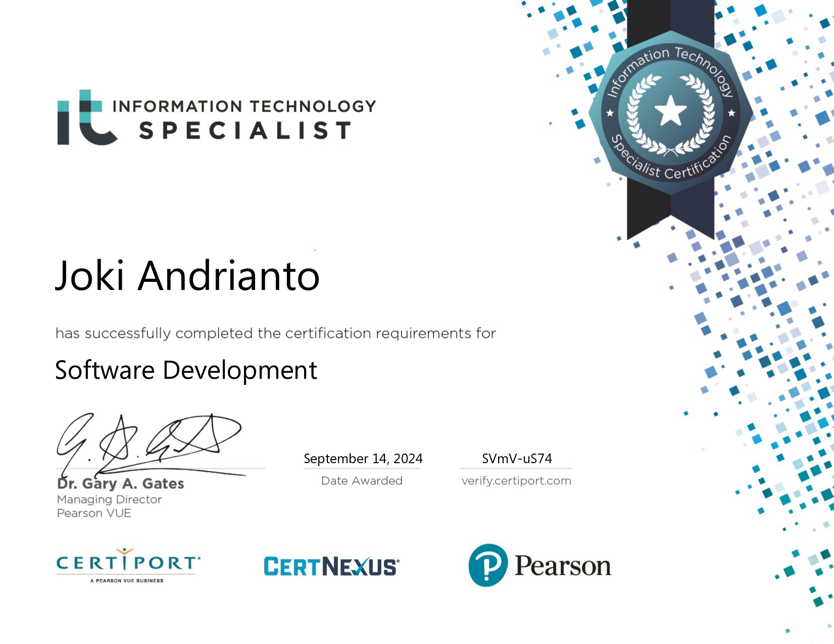Click the 'INFORMATION TECHNOLOGY' heading text
This screenshot has width=834, height=644.
point(244,106)
